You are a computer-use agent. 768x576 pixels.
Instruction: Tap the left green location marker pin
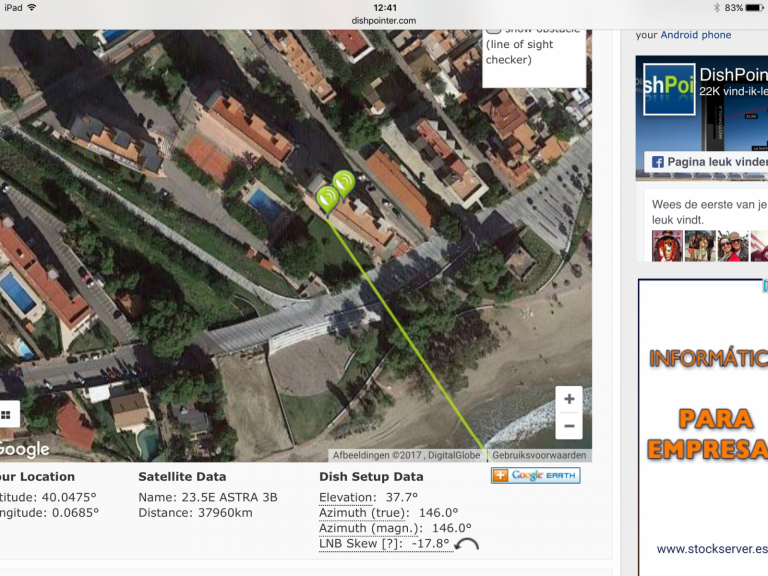327,198
